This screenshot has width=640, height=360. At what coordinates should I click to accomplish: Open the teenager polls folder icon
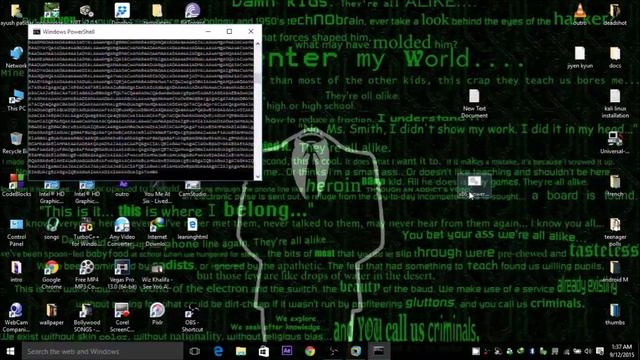(615, 232)
